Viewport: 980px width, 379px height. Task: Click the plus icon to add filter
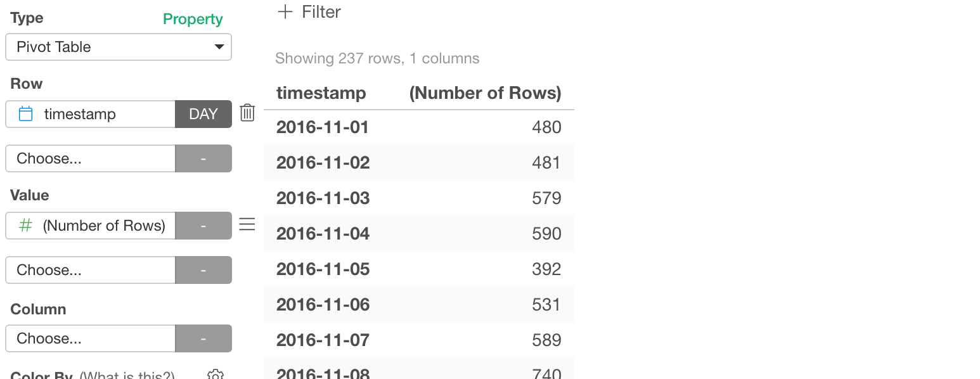click(285, 12)
